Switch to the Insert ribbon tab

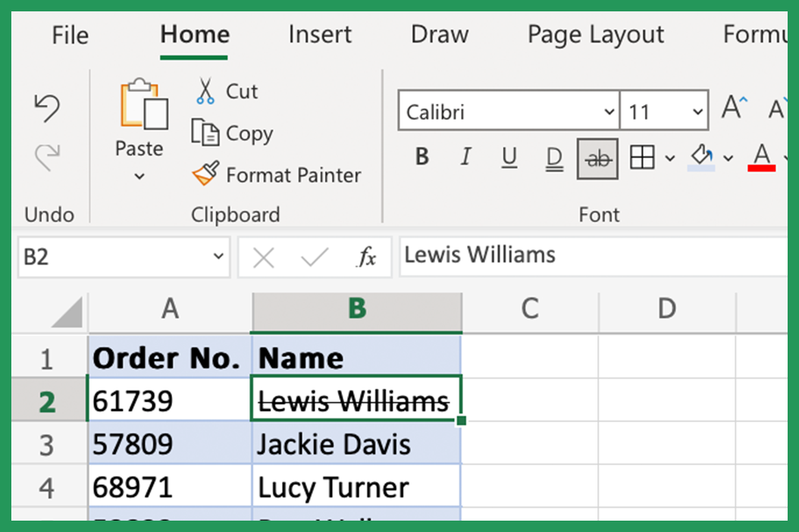pos(320,34)
